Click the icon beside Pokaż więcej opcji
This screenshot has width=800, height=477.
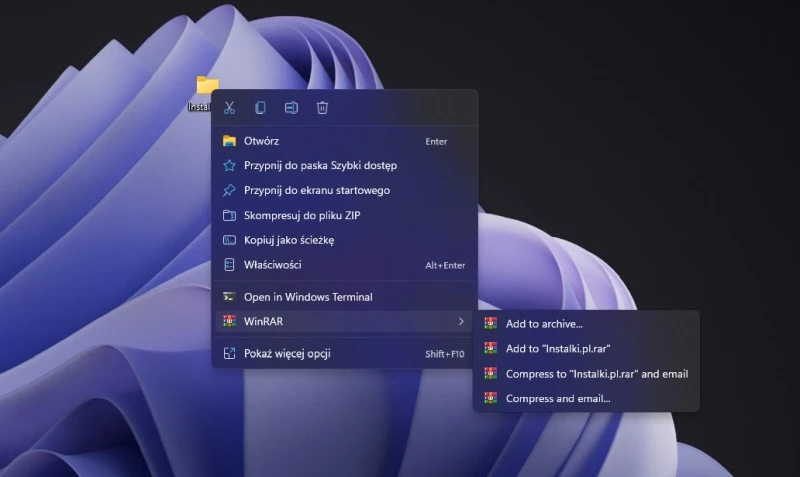point(230,353)
